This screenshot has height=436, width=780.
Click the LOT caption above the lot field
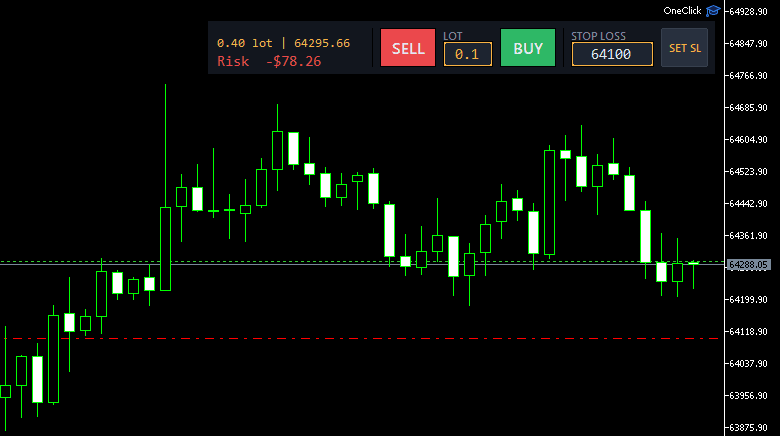453,36
